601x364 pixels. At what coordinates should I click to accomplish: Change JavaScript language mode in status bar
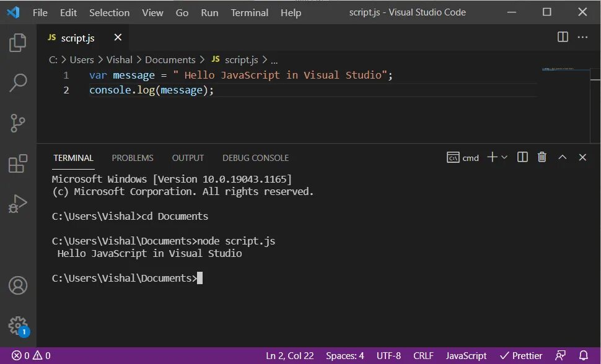pos(466,356)
